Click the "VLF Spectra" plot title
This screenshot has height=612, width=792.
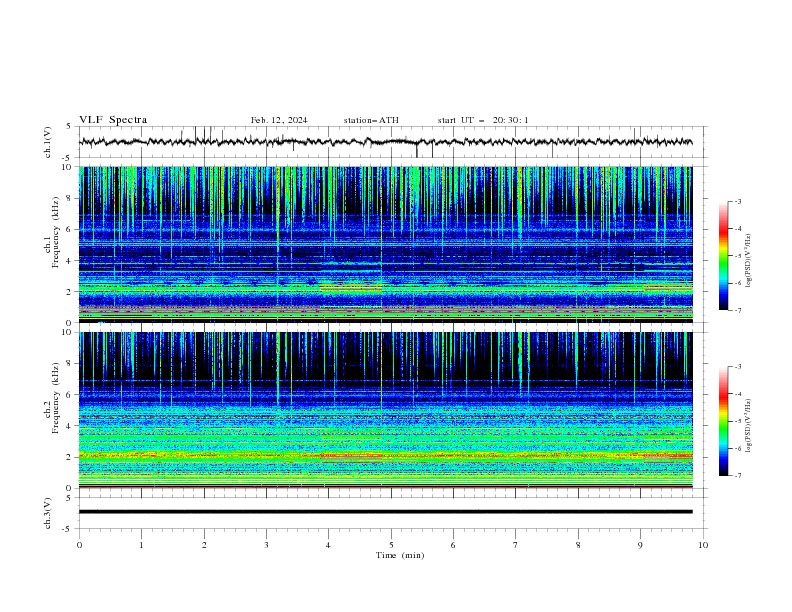(113, 120)
